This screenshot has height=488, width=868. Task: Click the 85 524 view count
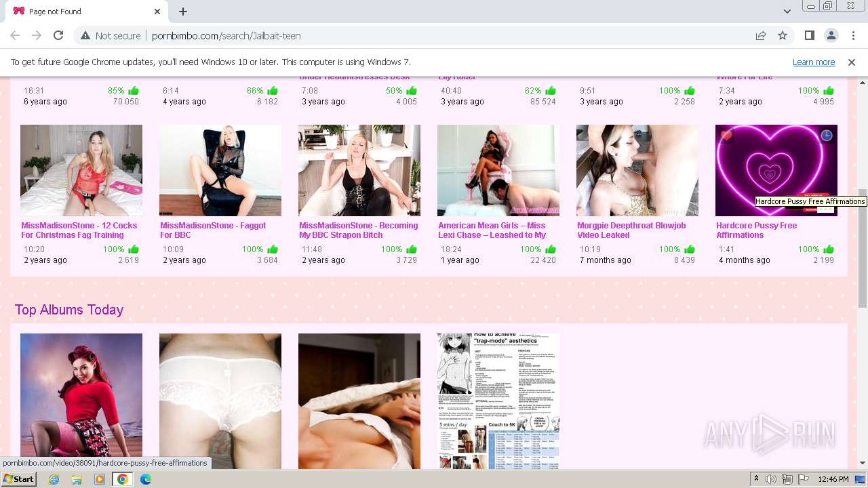click(543, 102)
